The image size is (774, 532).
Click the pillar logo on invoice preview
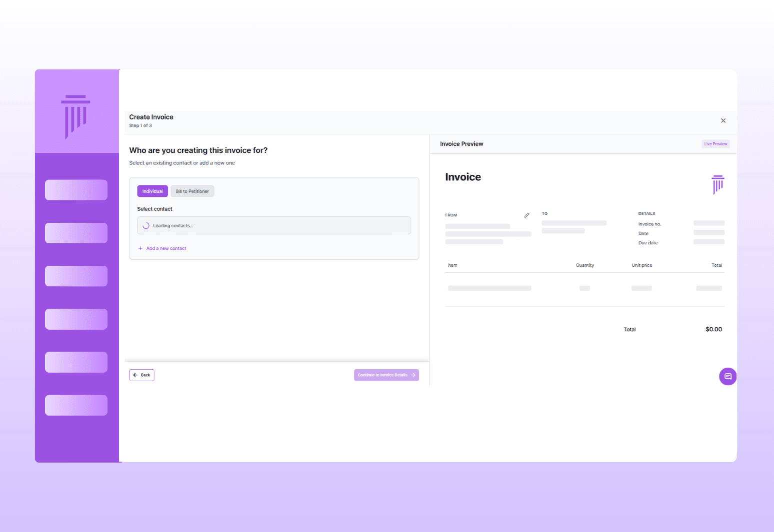pyautogui.click(x=718, y=184)
